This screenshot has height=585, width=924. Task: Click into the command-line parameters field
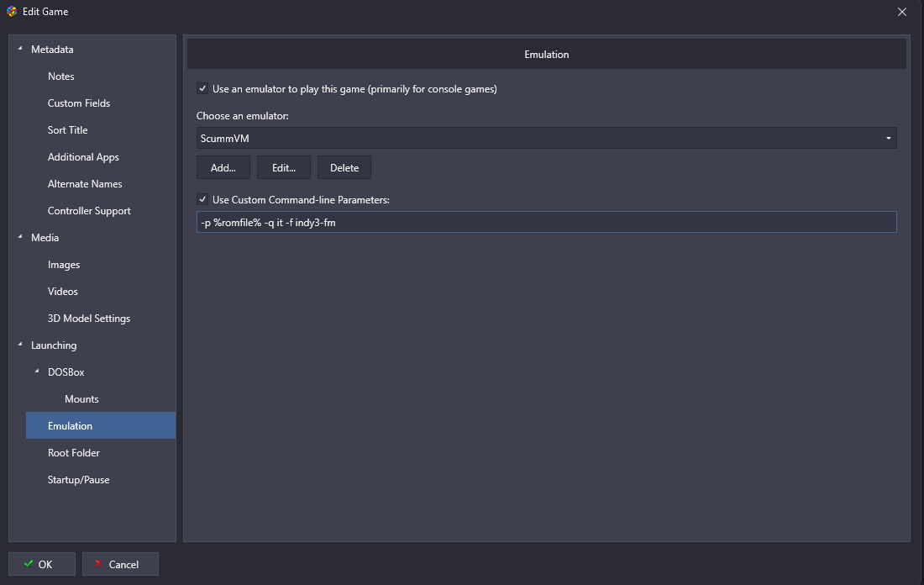click(546, 222)
